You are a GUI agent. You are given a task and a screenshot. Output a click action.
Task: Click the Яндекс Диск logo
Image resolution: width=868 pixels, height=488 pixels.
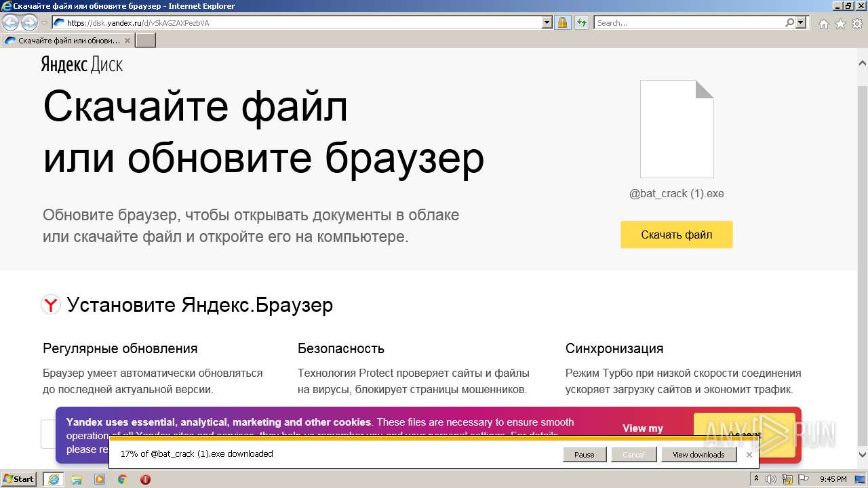click(81, 65)
